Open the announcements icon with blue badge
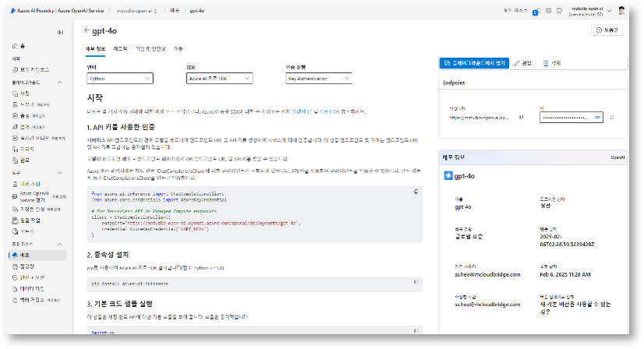The image size is (644, 349). [536, 12]
